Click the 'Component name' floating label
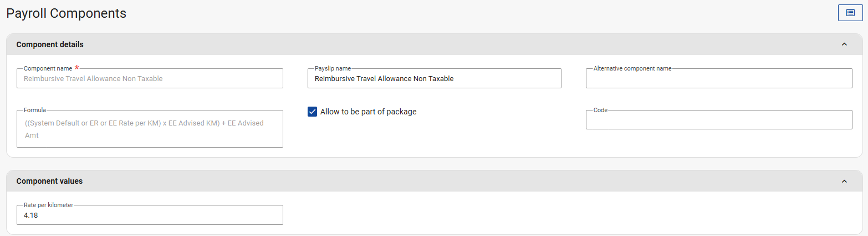Image resolution: width=868 pixels, height=236 pixels. pos(48,68)
